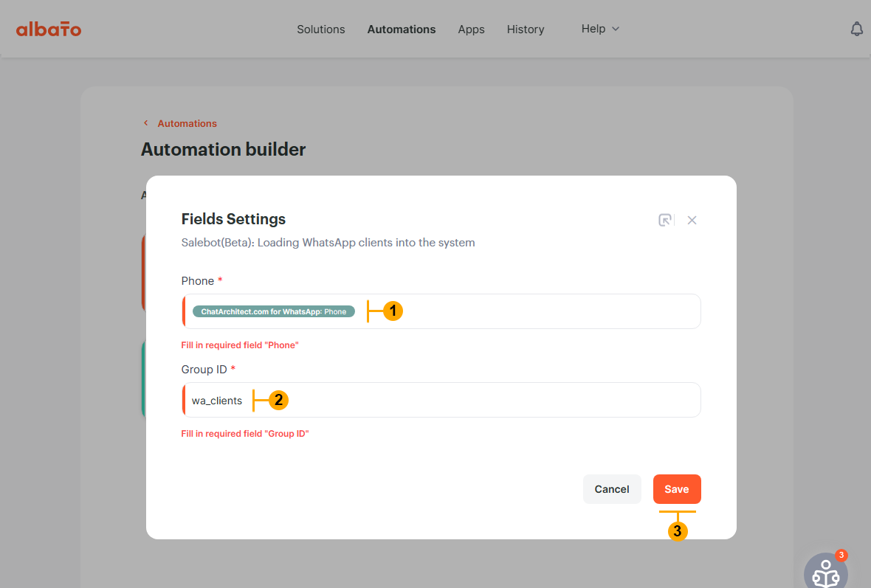Cancel the field settings changes

coord(612,489)
